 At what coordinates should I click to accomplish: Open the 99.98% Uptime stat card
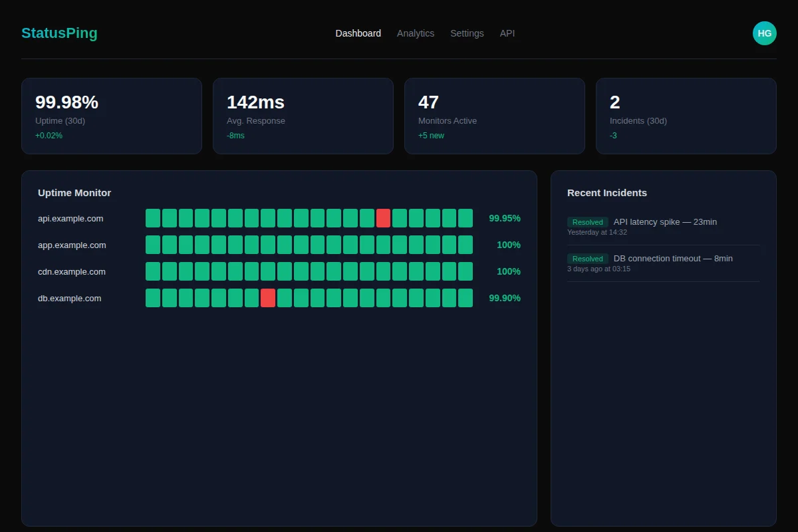coord(111,116)
